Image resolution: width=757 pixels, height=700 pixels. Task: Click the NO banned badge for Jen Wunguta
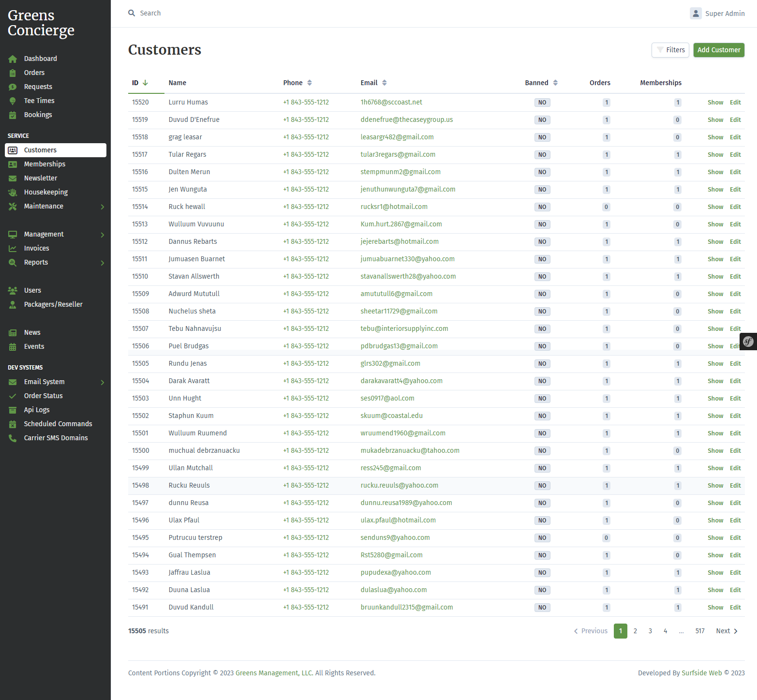[542, 190]
